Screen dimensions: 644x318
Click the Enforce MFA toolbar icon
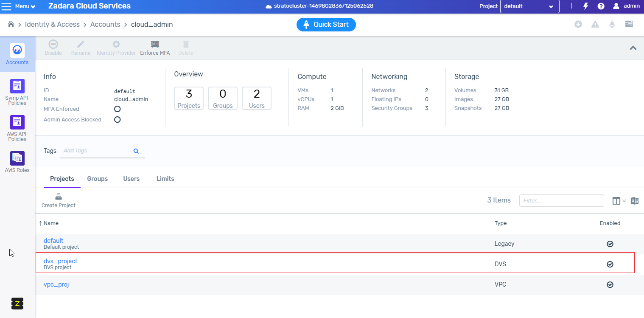tap(155, 44)
